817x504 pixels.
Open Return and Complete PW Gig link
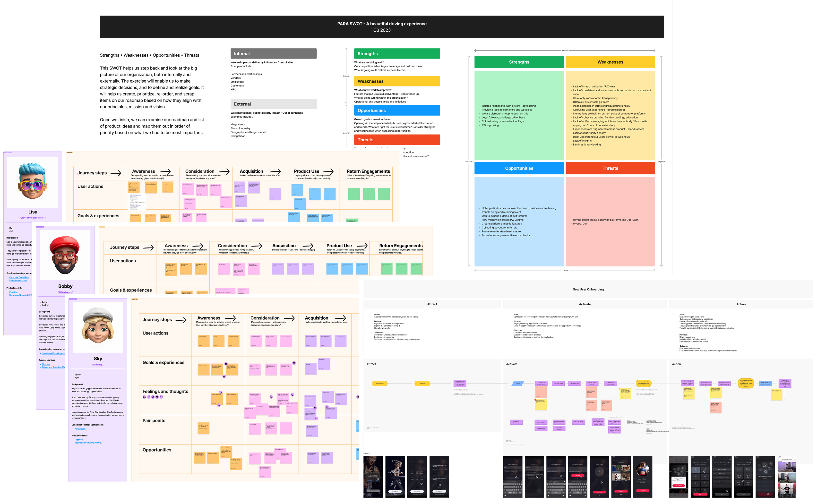pyautogui.click(x=88, y=443)
